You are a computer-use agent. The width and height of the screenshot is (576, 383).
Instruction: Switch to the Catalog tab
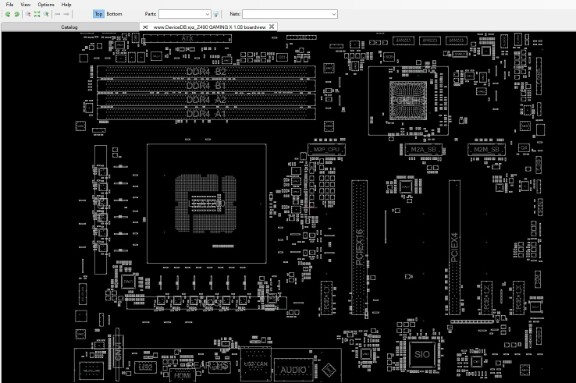click(69, 27)
